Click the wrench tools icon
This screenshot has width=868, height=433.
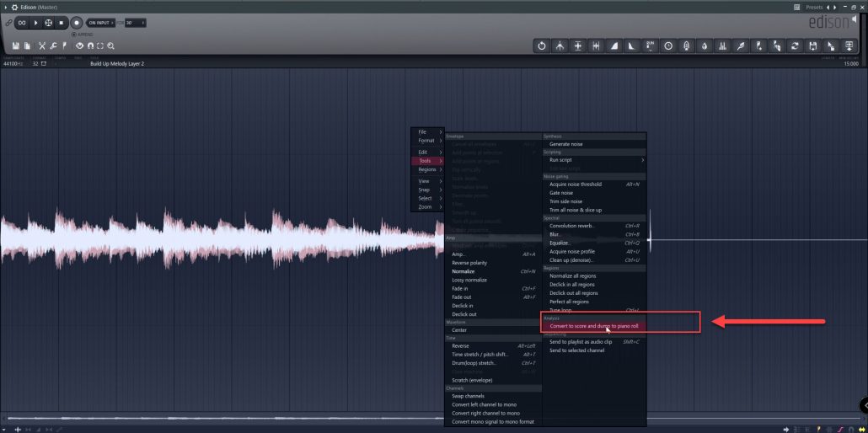53,45
